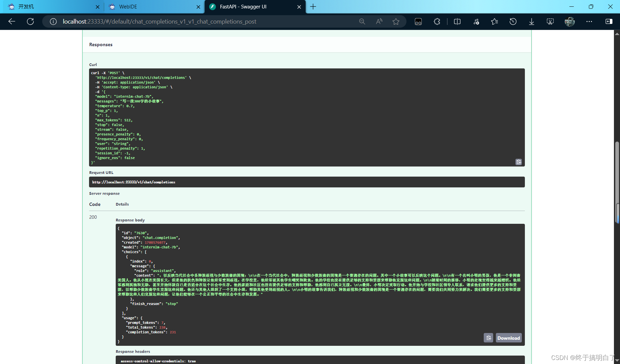The width and height of the screenshot is (620, 364).
Task: Open the Favorites dropdown panel
Action: pyautogui.click(x=495, y=21)
